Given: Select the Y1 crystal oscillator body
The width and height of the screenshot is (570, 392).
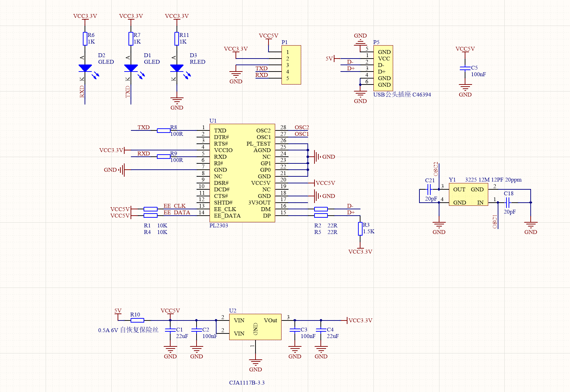Looking at the screenshot, I should [x=468, y=195].
